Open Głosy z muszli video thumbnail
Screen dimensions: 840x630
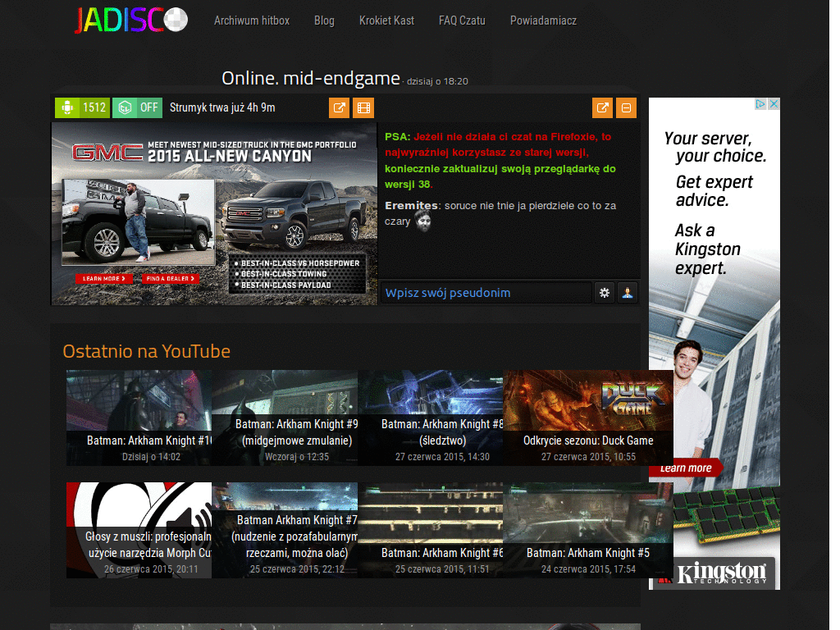click(x=139, y=531)
